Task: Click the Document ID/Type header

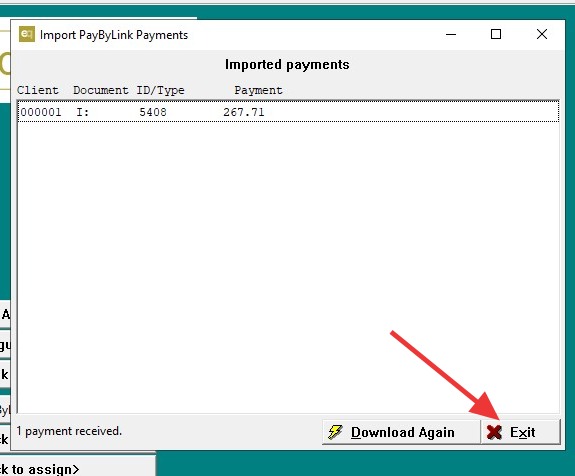Action: [128, 90]
